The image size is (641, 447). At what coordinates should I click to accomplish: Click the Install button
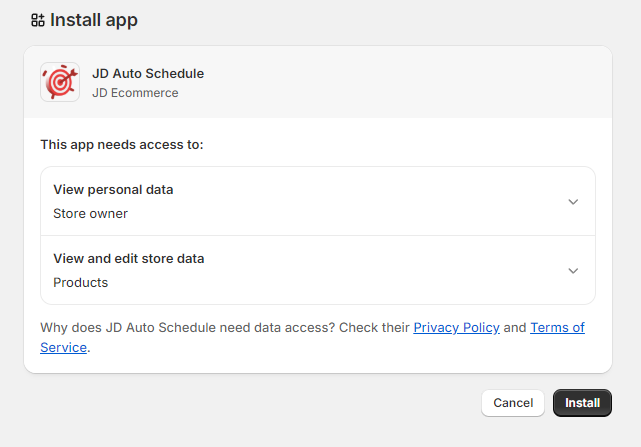pyautogui.click(x=582, y=403)
